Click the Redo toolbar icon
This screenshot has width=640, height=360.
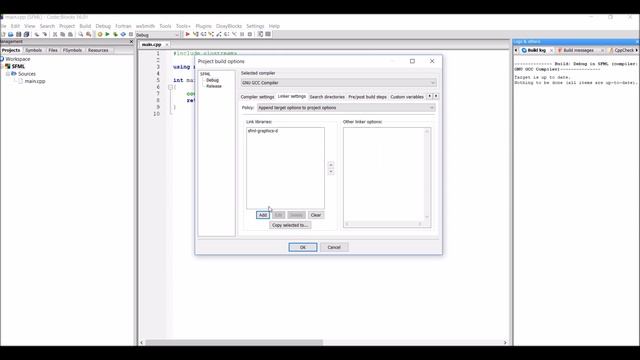pos(45,35)
